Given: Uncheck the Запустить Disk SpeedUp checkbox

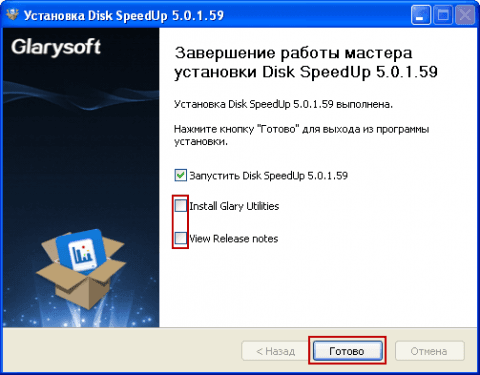Looking at the screenshot, I should click(180, 175).
